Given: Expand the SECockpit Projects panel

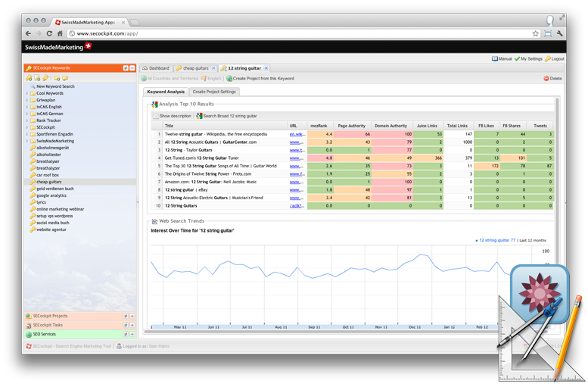Looking at the screenshot, I should pos(132,316).
